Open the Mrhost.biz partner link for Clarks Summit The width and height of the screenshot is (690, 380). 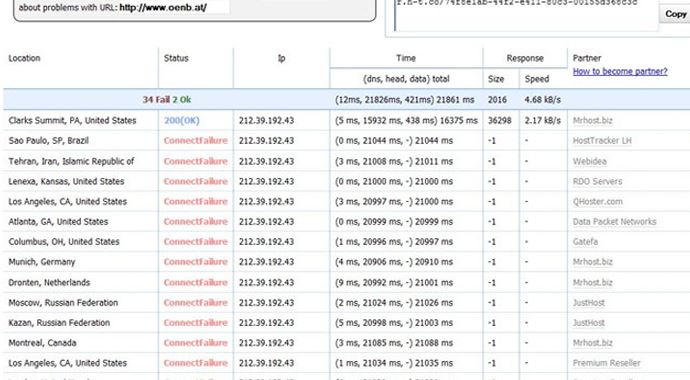point(593,121)
